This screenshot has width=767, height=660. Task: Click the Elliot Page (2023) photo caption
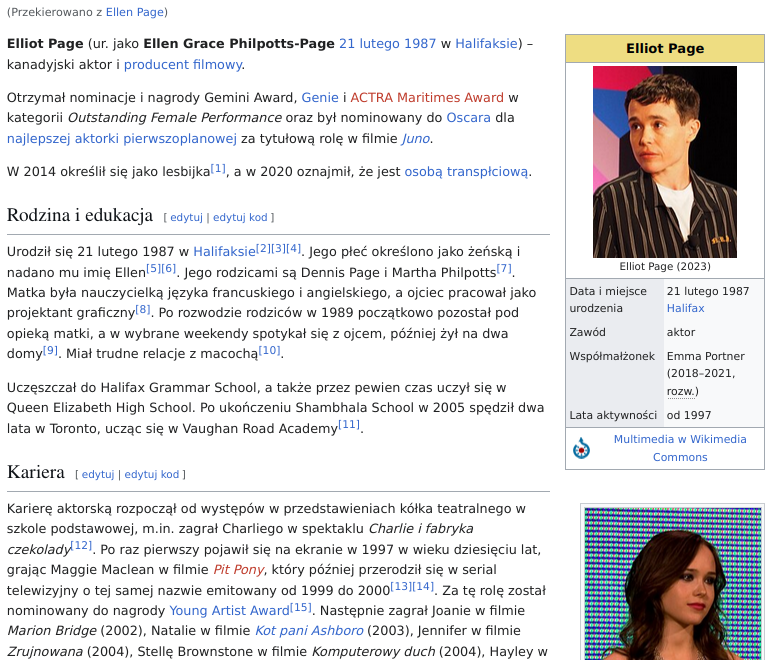click(x=665, y=267)
